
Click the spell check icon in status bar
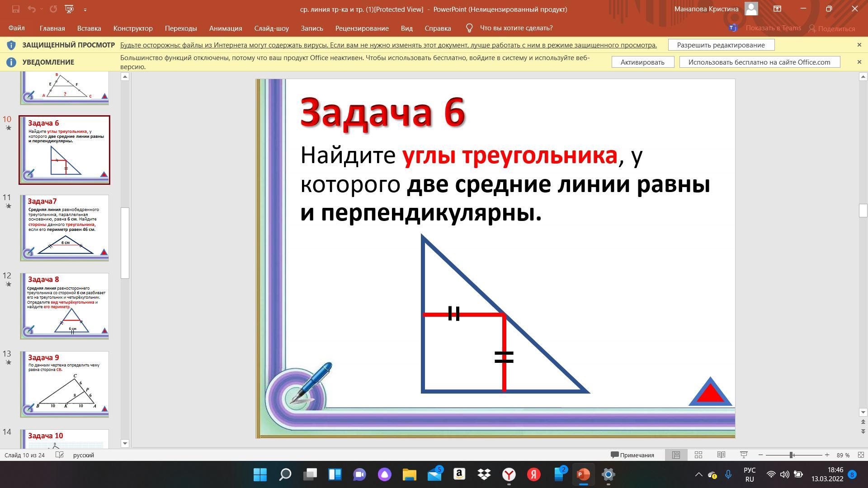click(59, 455)
